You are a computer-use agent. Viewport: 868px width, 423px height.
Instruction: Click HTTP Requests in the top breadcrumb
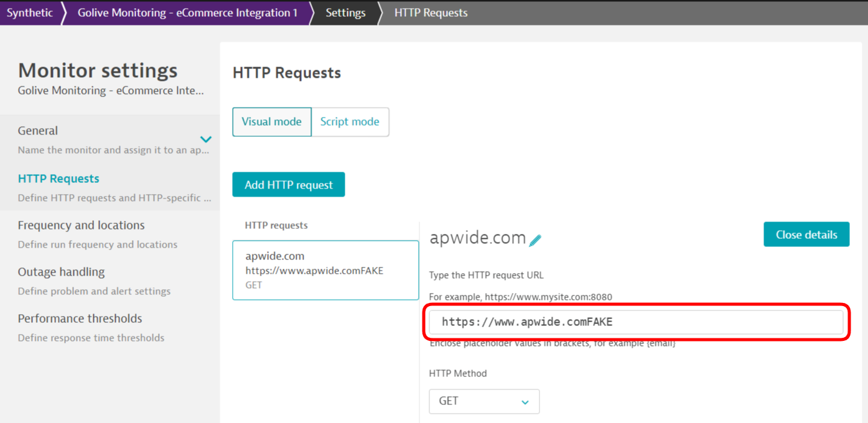click(431, 12)
